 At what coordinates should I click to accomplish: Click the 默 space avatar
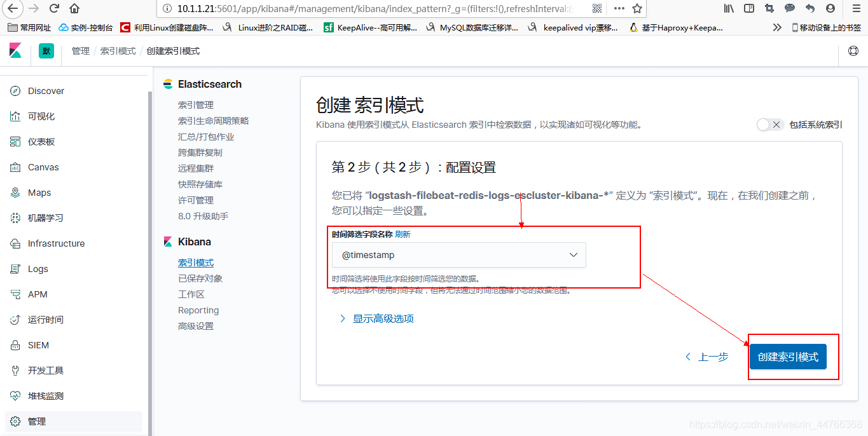(46, 51)
